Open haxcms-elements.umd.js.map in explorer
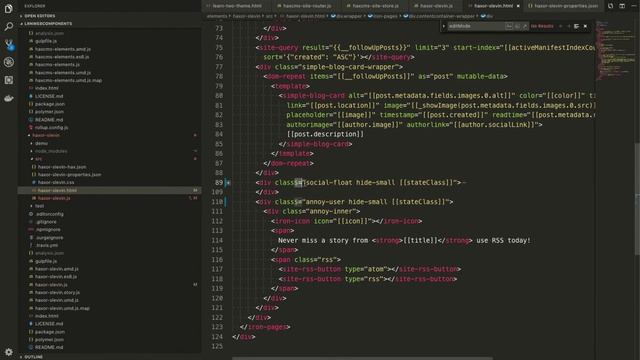Screen dimensions: 640x360 [x=68, y=80]
